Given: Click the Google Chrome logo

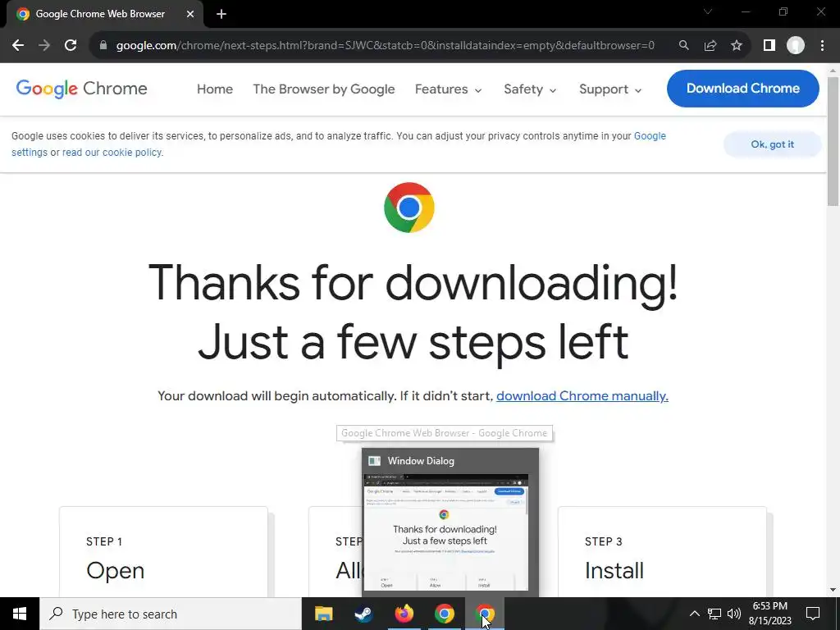Looking at the screenshot, I should pos(81,89).
